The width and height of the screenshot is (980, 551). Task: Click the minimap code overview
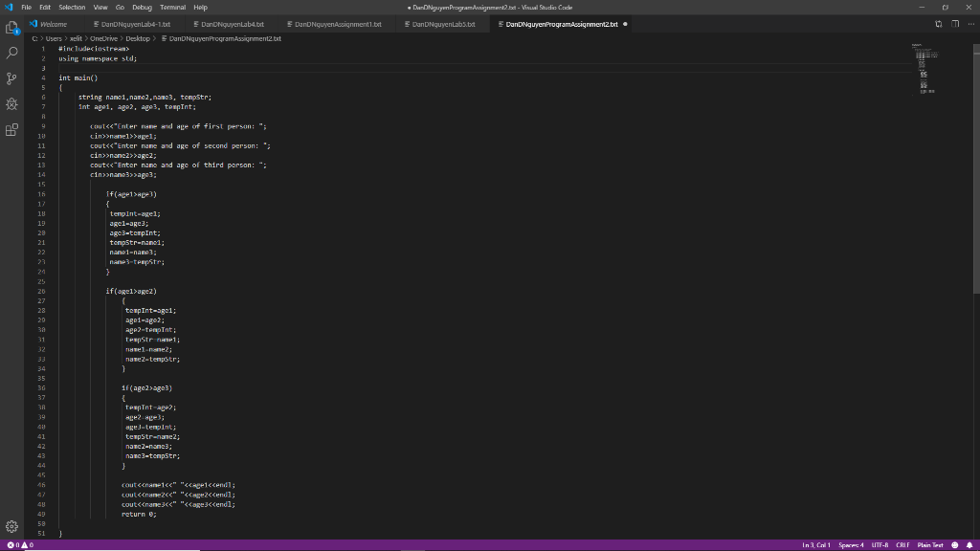(925, 69)
